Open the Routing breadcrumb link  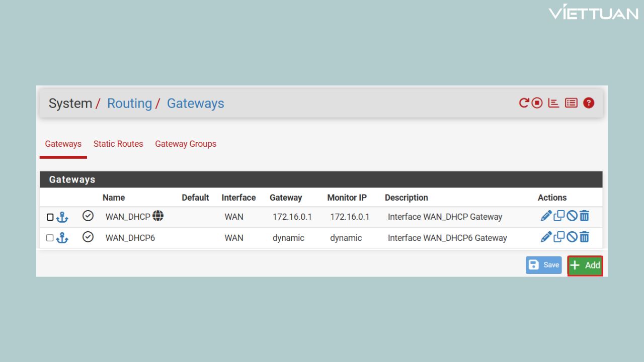[129, 103]
